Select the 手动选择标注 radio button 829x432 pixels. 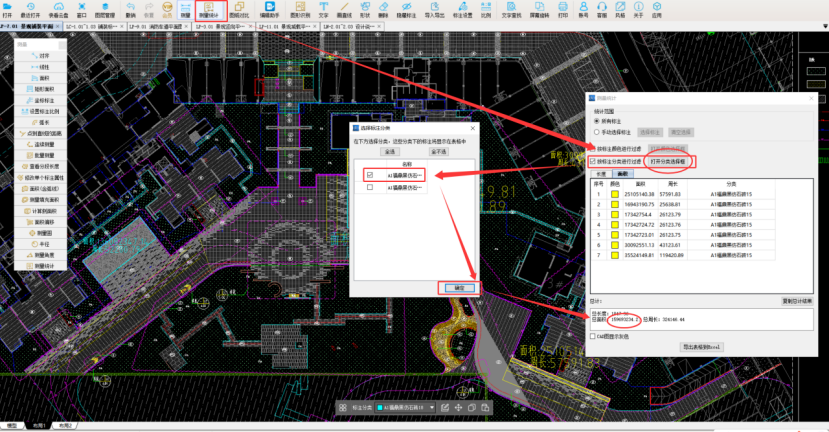598,131
